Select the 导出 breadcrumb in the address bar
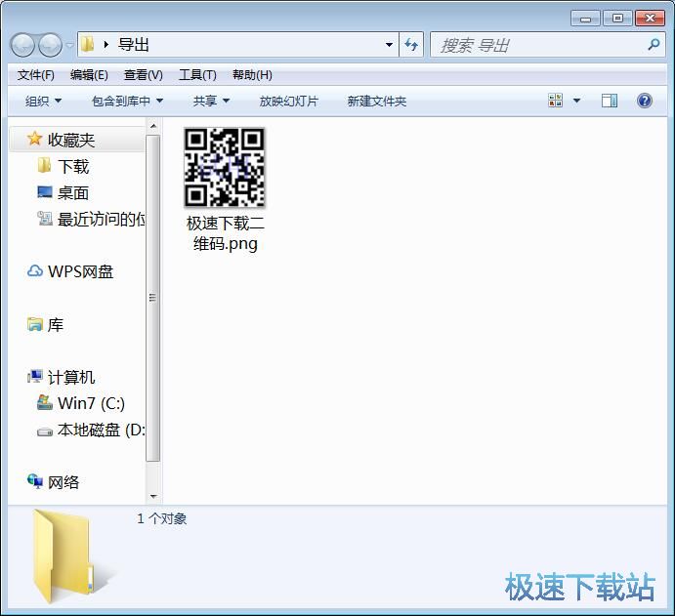 [134, 44]
